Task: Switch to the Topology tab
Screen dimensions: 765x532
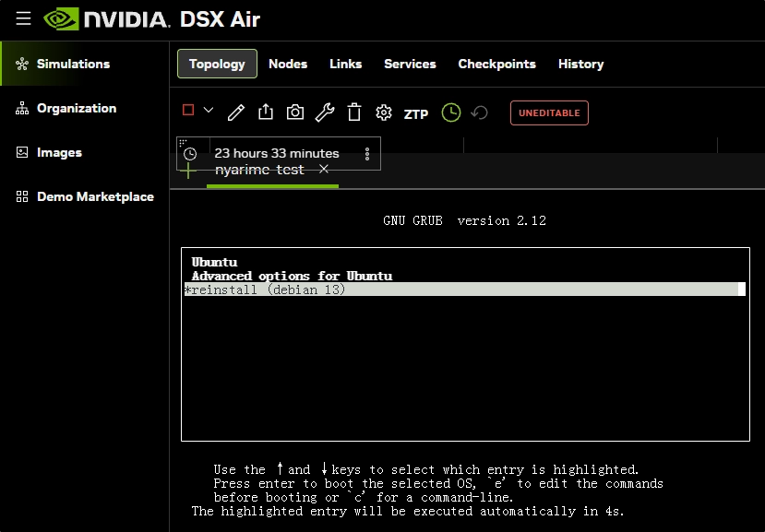Action: pos(217,64)
